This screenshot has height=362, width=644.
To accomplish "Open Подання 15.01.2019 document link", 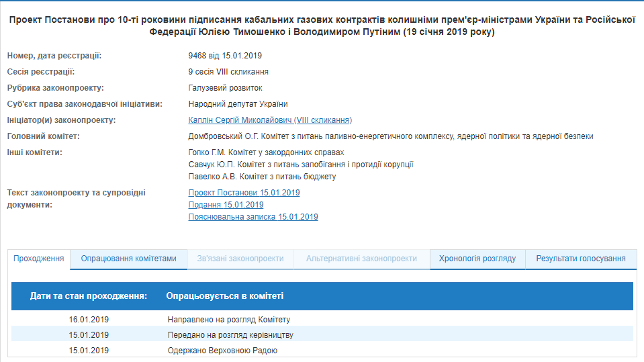I will point(226,205).
